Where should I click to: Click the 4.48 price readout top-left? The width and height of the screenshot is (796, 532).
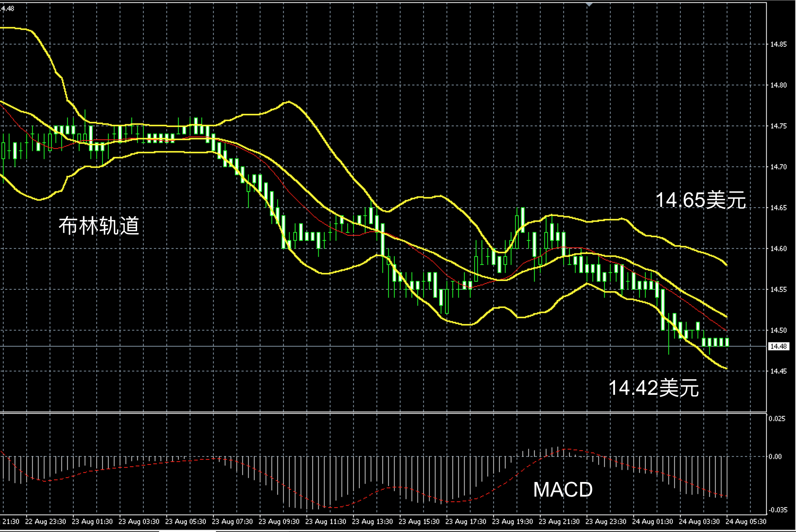click(x=7, y=8)
